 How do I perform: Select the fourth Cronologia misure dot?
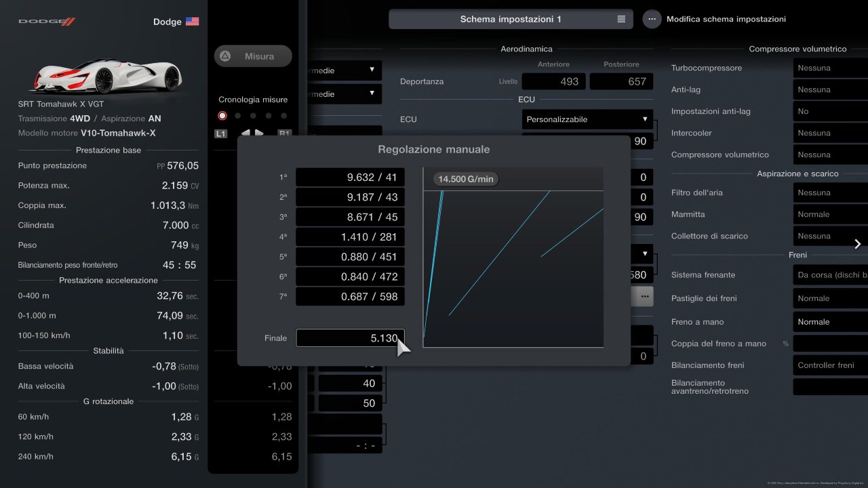point(269,116)
